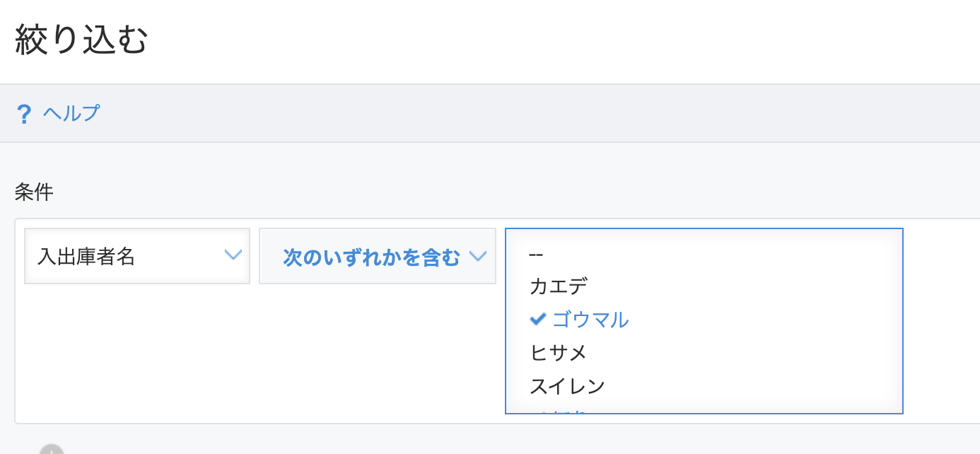Click the blue checkmark next to ゴウマル

point(538,320)
